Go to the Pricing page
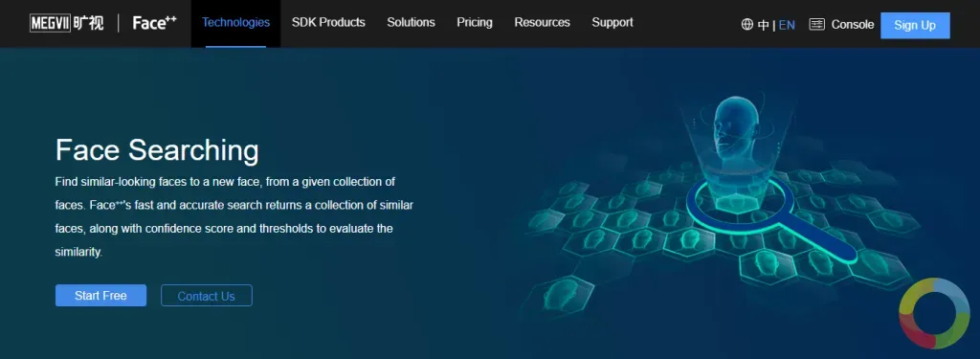Image resolution: width=980 pixels, height=359 pixels. pyautogui.click(x=475, y=23)
